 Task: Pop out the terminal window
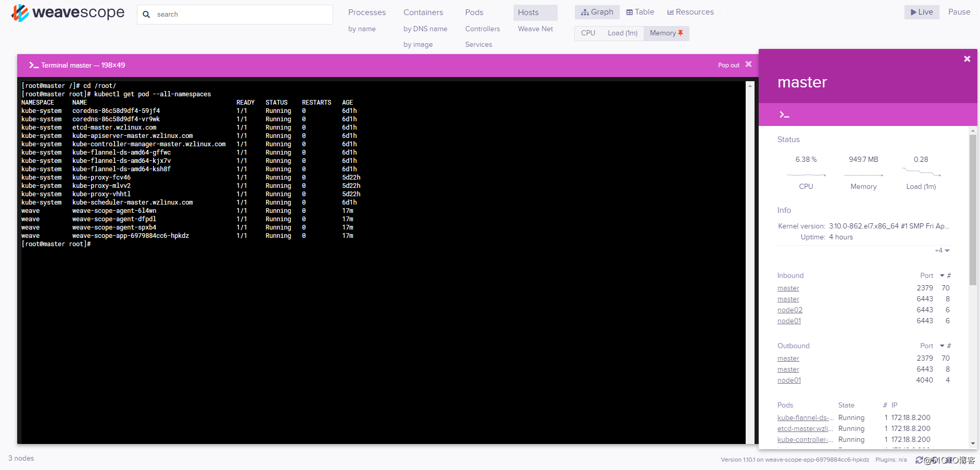pos(728,65)
